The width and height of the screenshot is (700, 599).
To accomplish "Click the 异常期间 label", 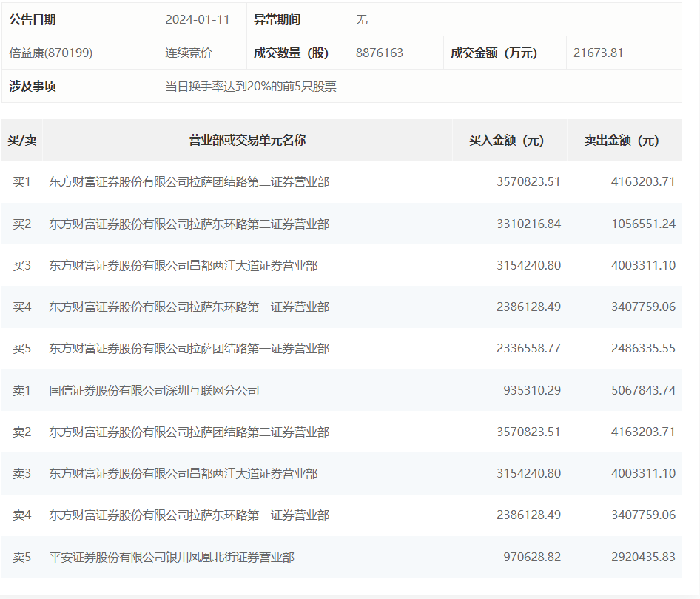I will click(277, 20).
